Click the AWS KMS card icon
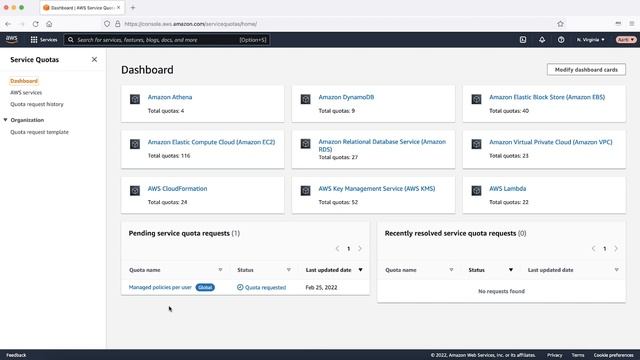 point(305,191)
